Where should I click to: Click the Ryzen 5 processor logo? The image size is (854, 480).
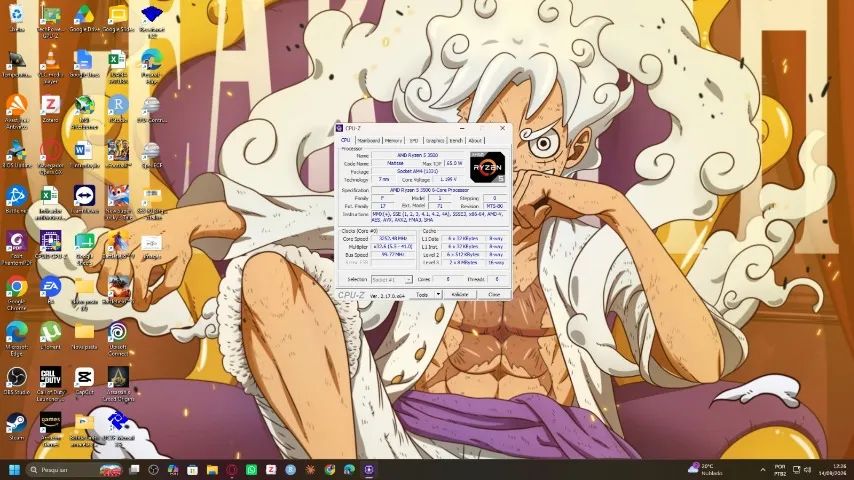(487, 167)
